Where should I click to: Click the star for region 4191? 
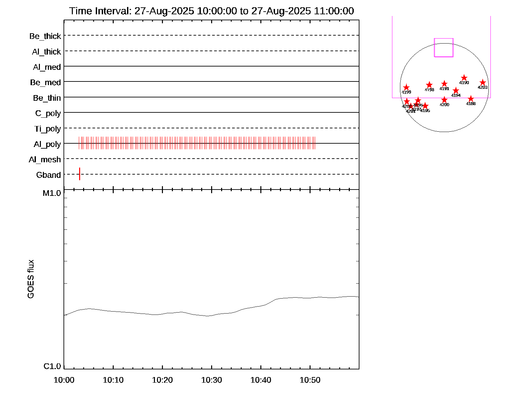click(x=444, y=84)
